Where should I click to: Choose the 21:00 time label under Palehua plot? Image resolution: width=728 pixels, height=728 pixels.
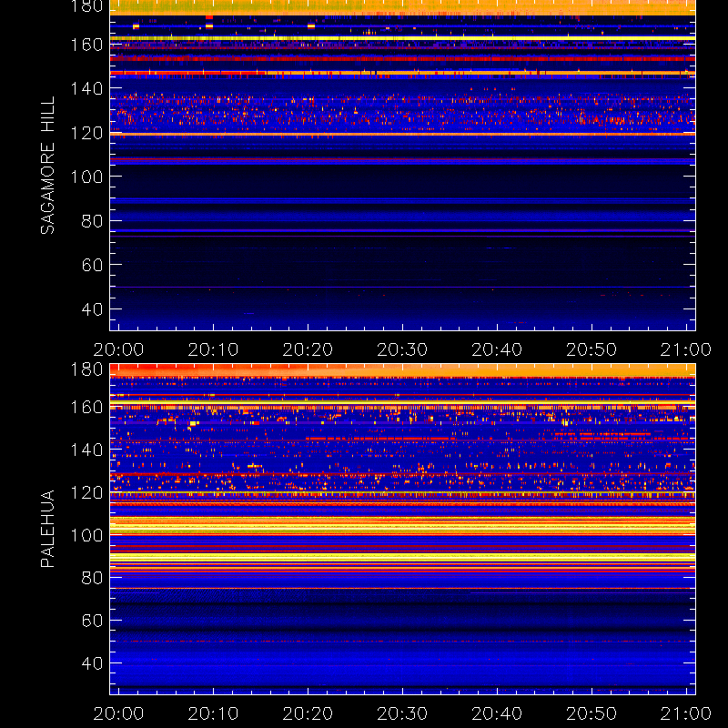click(686, 713)
